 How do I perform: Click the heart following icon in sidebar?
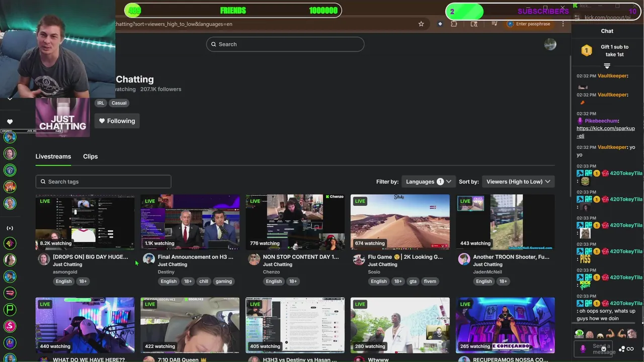pos(10,122)
